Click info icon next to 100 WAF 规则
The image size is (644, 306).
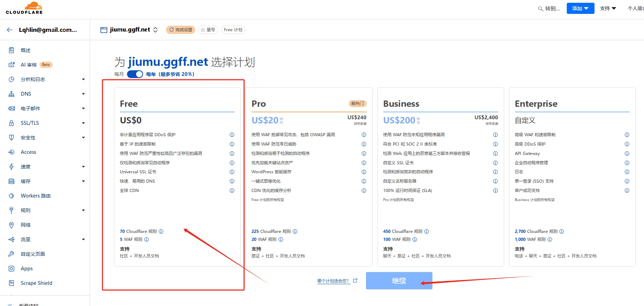[415, 239]
